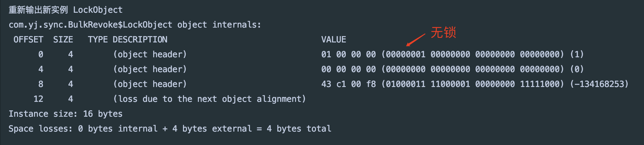644x145 pixels.
Task: Click object header text at offset 4
Action: [150, 69]
